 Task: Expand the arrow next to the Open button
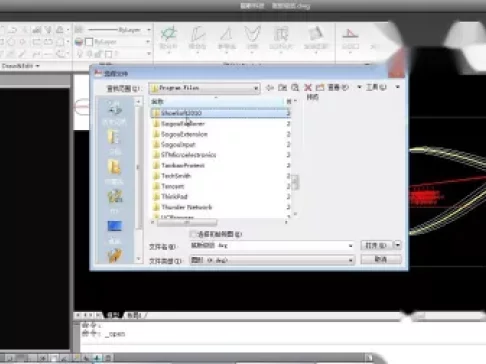398,245
